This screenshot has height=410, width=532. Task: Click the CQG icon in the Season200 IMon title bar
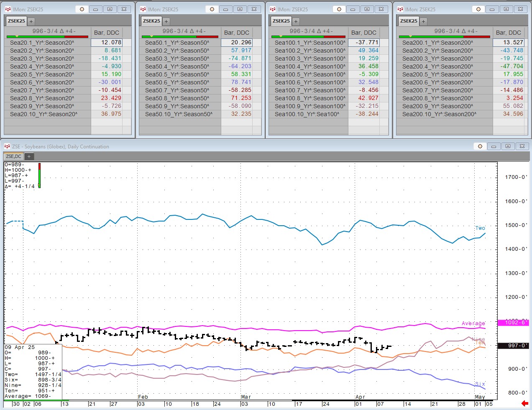pos(400,9)
